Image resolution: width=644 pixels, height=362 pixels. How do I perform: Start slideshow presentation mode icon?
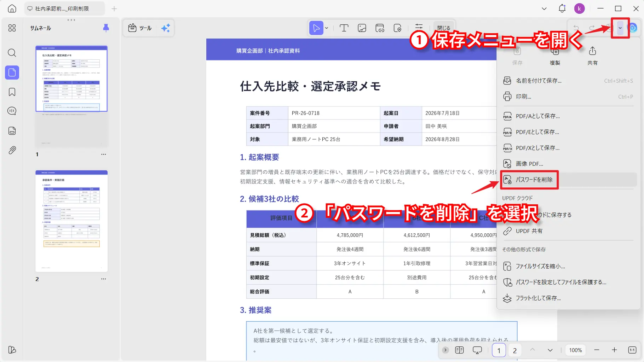(x=477, y=350)
